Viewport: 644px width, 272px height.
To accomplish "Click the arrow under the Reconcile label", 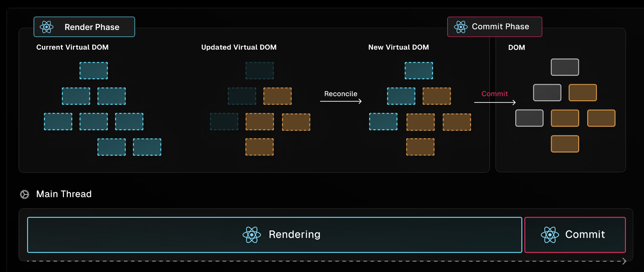I will pyautogui.click(x=341, y=101).
